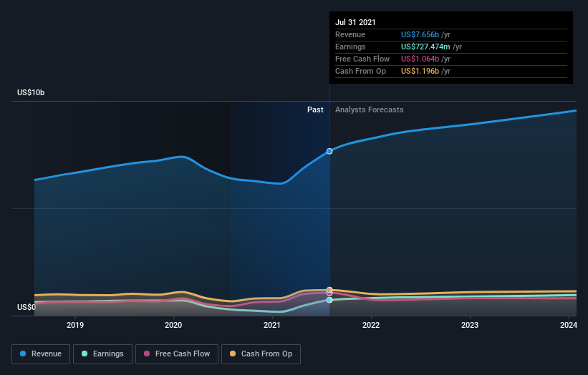This screenshot has height=375, width=588.
Task: Click the Cash From Op row label in tooltip
Action: [360, 71]
